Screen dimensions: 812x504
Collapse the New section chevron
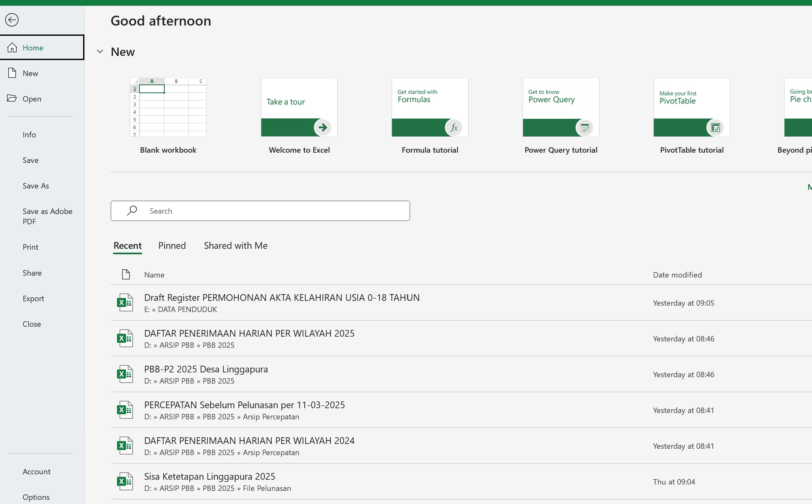tap(100, 51)
